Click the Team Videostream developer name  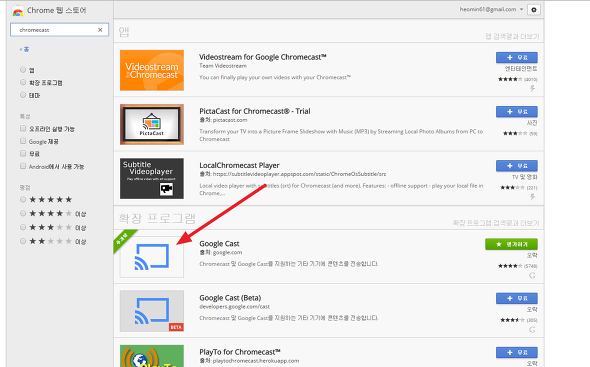tap(223, 66)
